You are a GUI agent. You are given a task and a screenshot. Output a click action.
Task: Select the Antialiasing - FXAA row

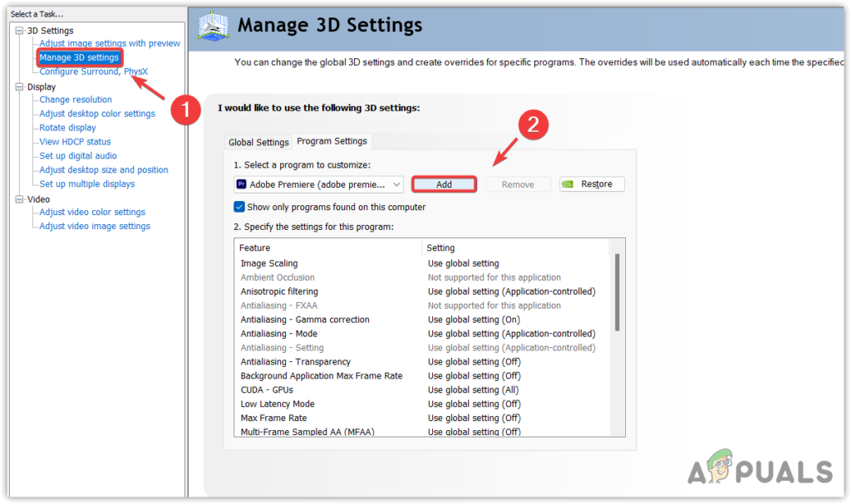coord(421,306)
